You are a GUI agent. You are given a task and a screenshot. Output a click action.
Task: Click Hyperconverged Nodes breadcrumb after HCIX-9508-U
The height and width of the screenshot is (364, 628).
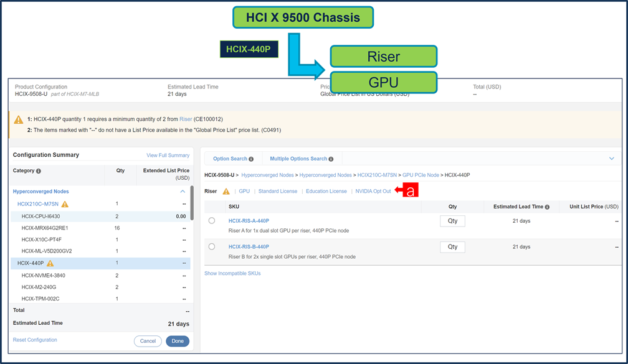tap(267, 175)
